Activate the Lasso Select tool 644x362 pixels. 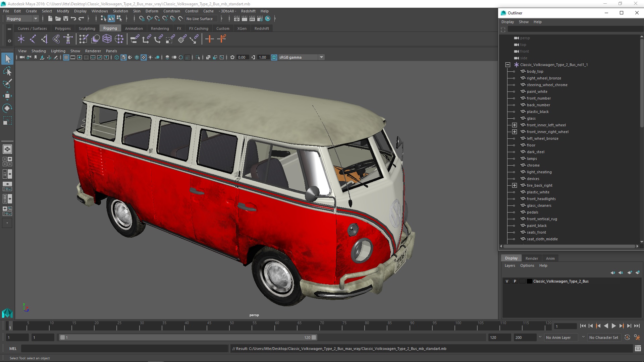coord(7,71)
